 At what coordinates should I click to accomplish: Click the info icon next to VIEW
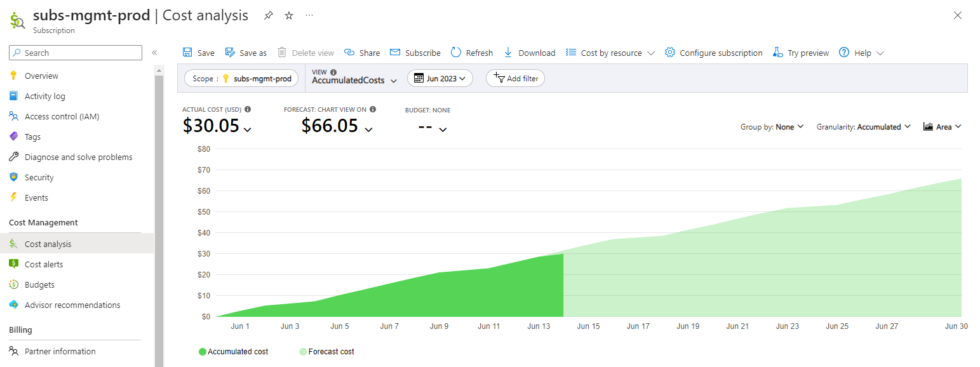tap(333, 72)
